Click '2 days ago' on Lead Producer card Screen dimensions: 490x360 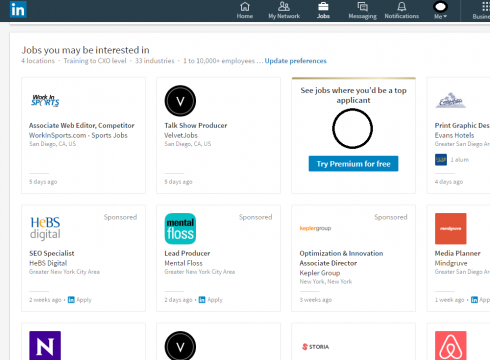178,300
